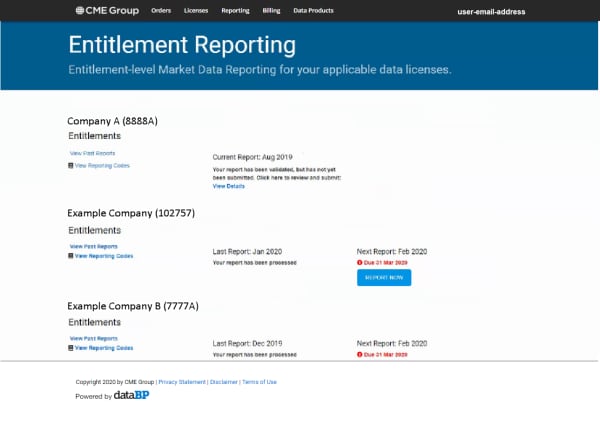Screen dimensions: 600x431
Task: View Past Reports for Example Company B
Action: point(93,339)
